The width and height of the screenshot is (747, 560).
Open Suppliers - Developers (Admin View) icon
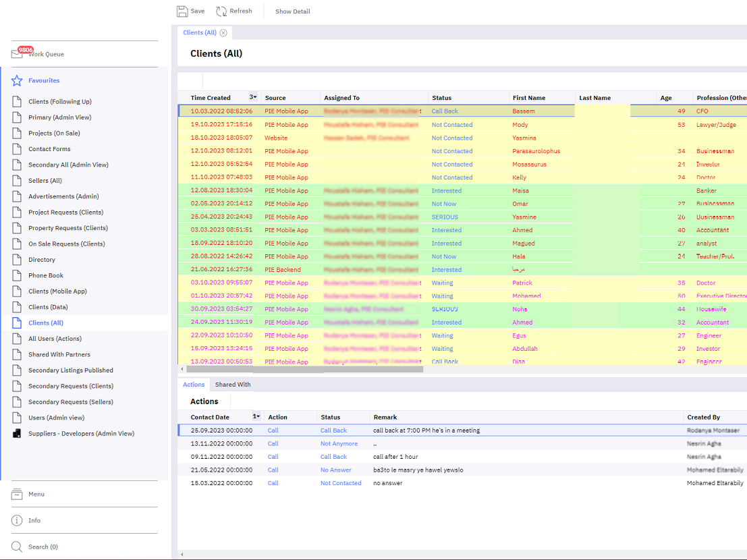17,434
